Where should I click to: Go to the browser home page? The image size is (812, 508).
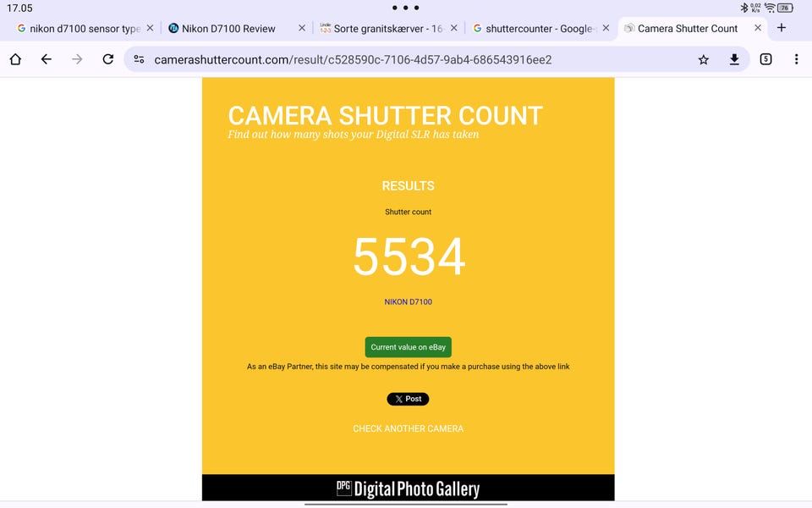point(15,59)
